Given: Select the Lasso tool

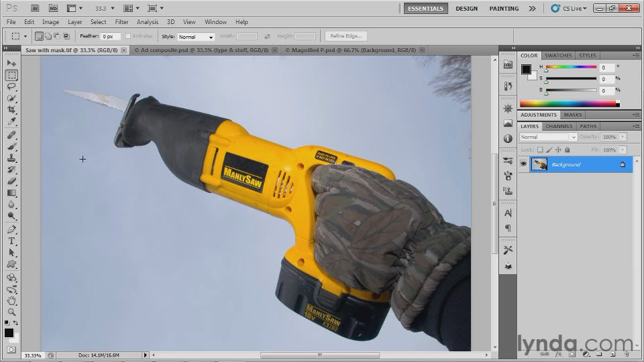Looking at the screenshot, I should (x=11, y=86).
